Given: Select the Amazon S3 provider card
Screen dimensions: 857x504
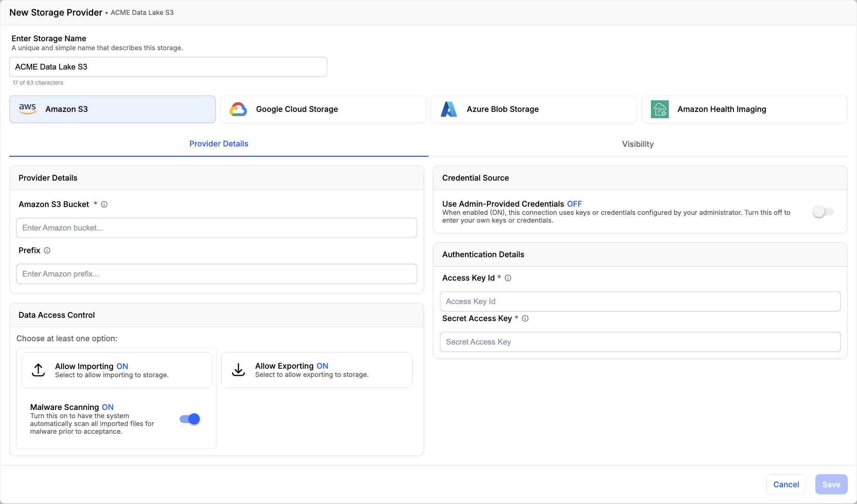Looking at the screenshot, I should click(x=112, y=109).
